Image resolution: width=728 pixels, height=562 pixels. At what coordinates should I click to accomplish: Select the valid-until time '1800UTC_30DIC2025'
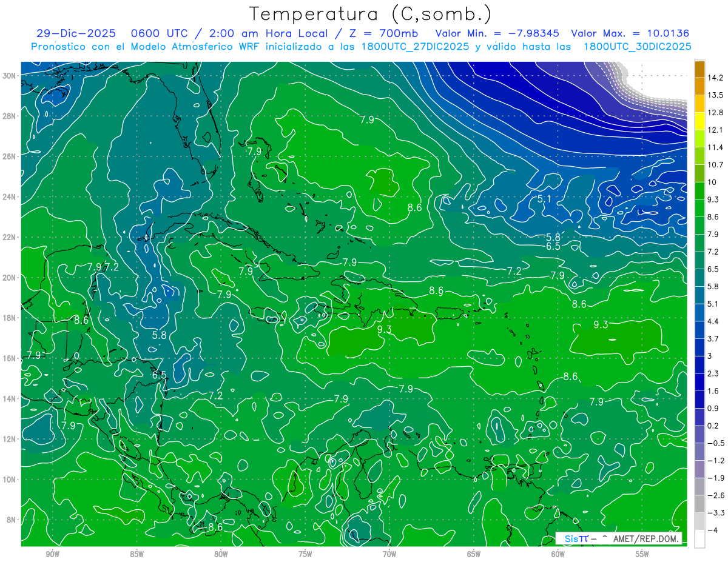tap(637, 47)
